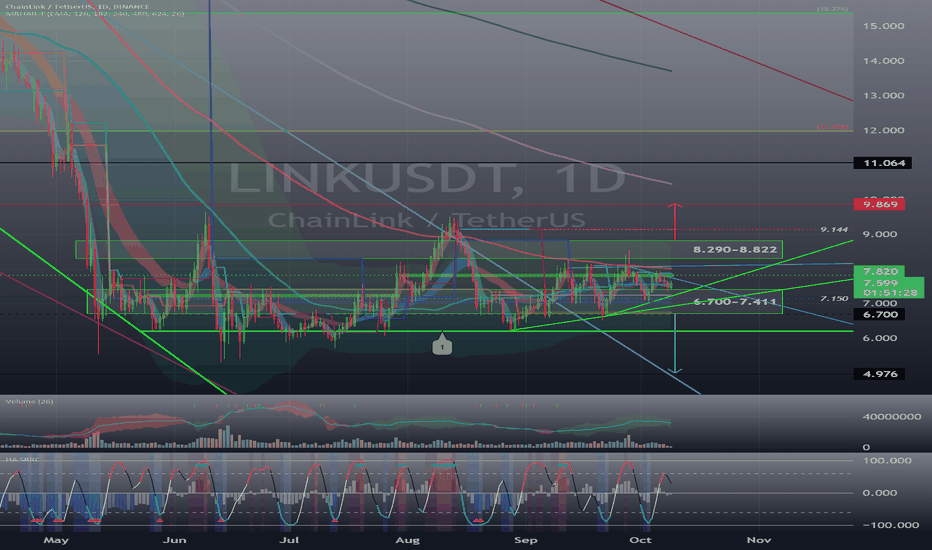Click the 9.144 dotted line label

[x=834, y=230]
